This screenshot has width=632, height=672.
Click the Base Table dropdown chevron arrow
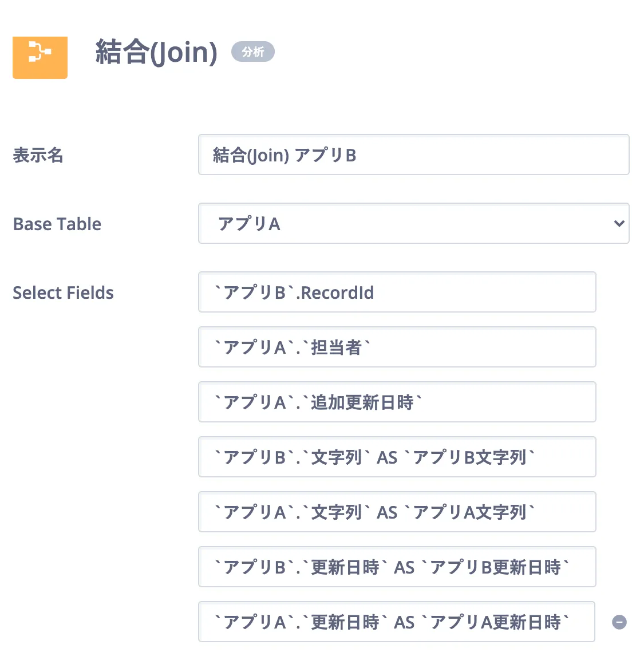(x=618, y=224)
